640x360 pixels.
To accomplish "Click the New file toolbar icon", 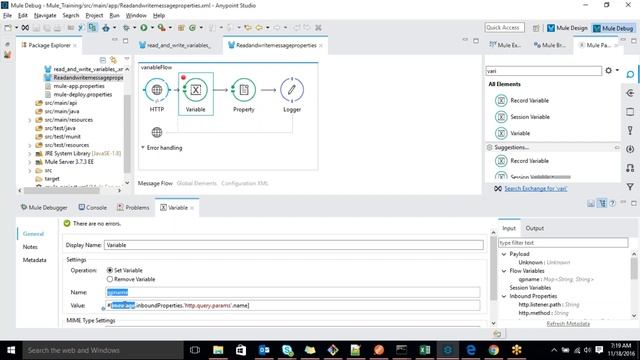I will coord(8,28).
